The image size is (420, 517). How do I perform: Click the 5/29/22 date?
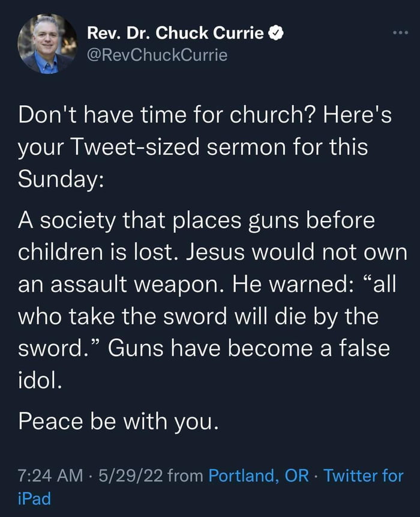click(130, 476)
